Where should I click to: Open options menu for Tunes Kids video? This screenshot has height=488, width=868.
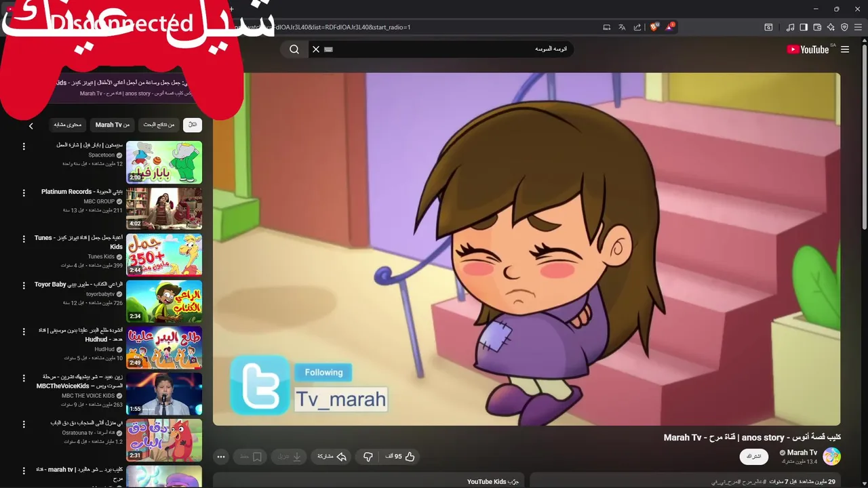pyautogui.click(x=24, y=239)
